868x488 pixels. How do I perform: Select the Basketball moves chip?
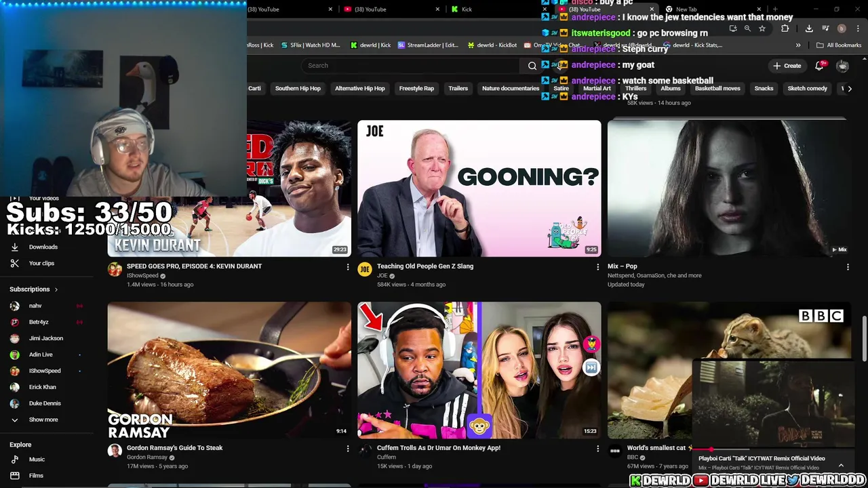point(717,88)
